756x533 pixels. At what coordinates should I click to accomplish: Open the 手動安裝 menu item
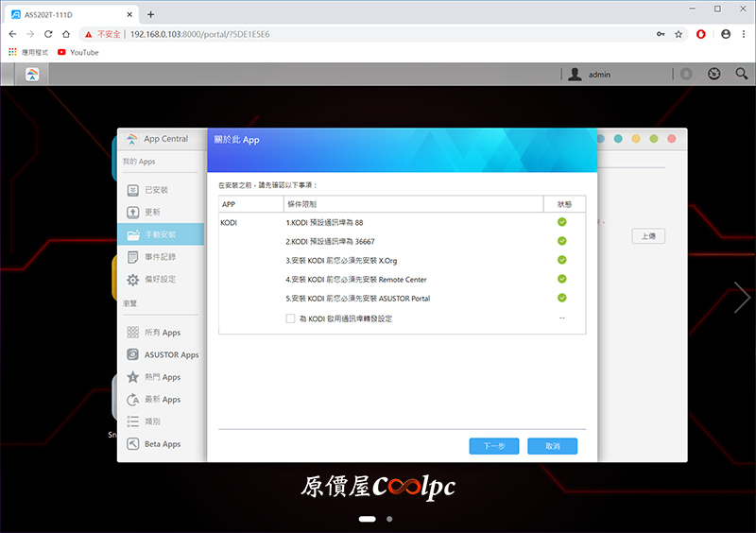coord(161,235)
